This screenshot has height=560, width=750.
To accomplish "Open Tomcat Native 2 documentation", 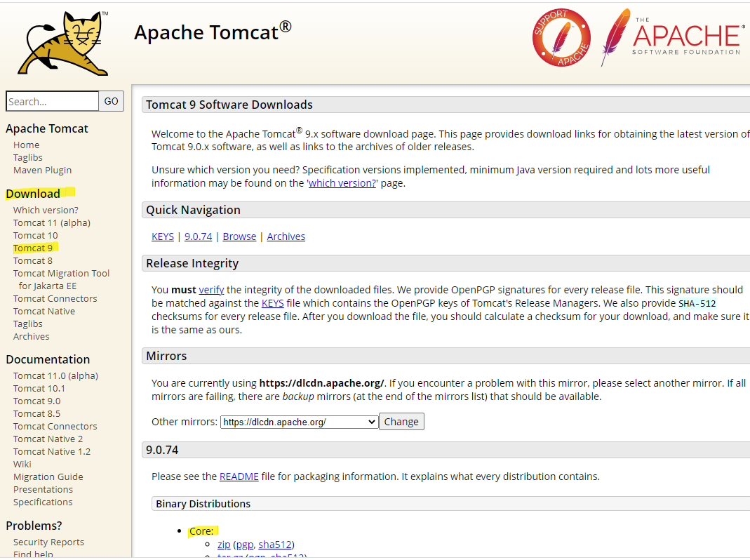I will (48, 439).
